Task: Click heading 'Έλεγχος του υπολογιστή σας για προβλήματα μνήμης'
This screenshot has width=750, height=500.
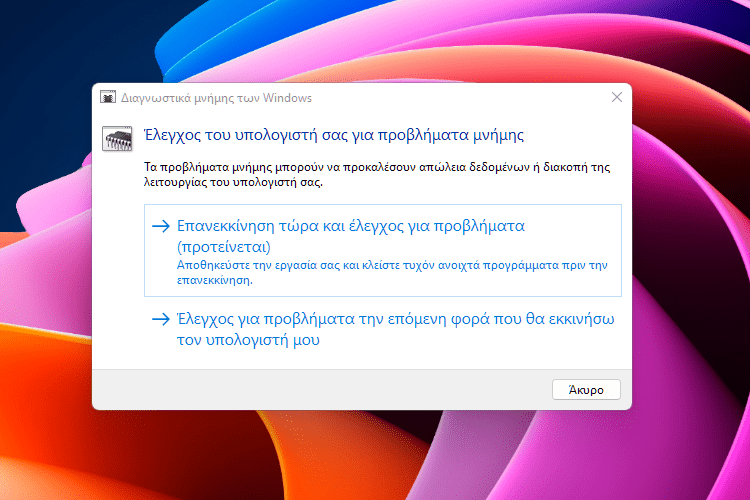Action: click(334, 135)
